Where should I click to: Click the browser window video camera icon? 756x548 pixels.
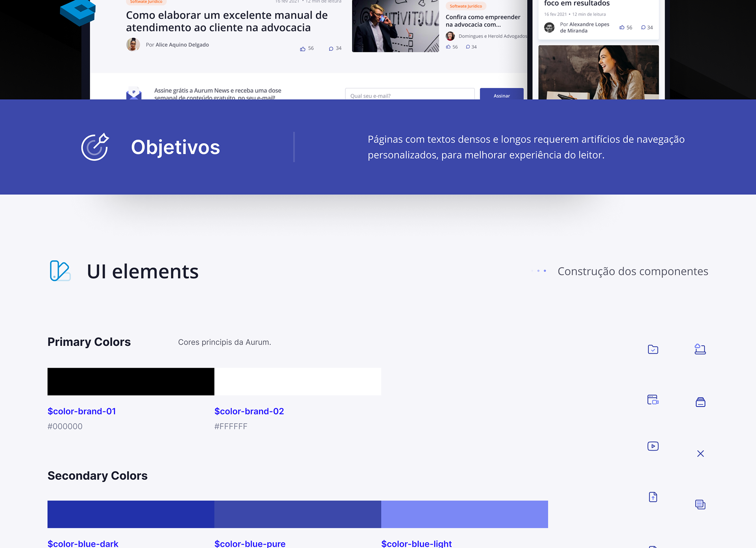(x=653, y=400)
